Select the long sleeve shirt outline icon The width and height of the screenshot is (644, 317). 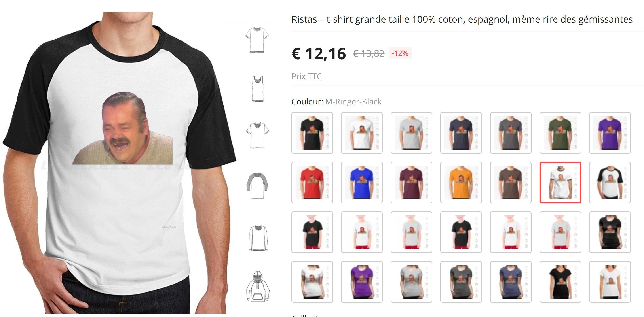click(258, 238)
